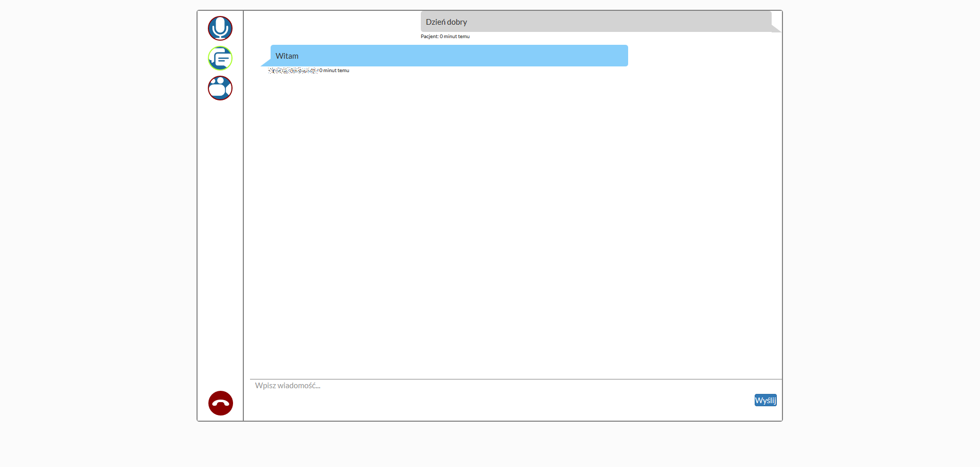End the call with red hang-up button
Viewport: 980px width, 467px height.
tap(221, 403)
